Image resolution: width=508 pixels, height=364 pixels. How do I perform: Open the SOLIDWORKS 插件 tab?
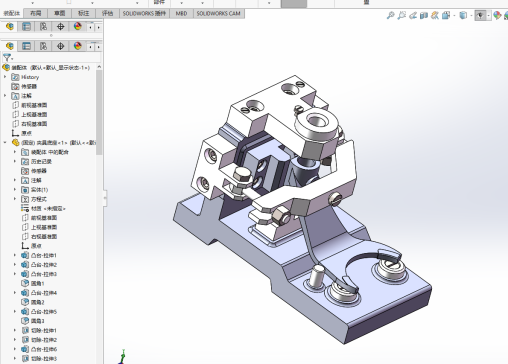pos(144,13)
